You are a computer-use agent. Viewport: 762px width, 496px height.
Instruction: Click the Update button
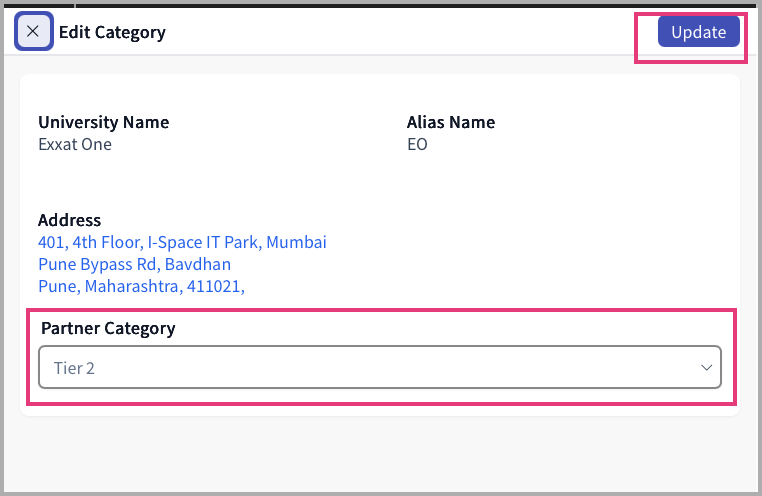698,32
